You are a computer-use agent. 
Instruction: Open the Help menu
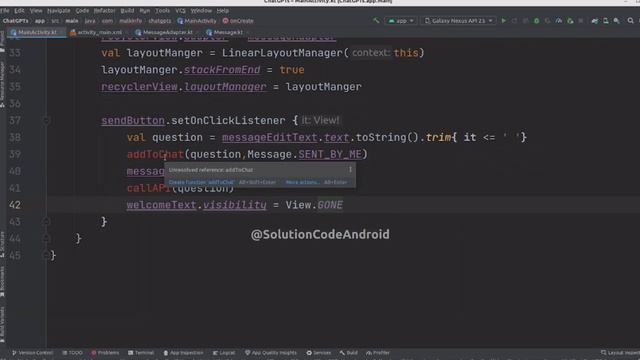click(x=222, y=11)
